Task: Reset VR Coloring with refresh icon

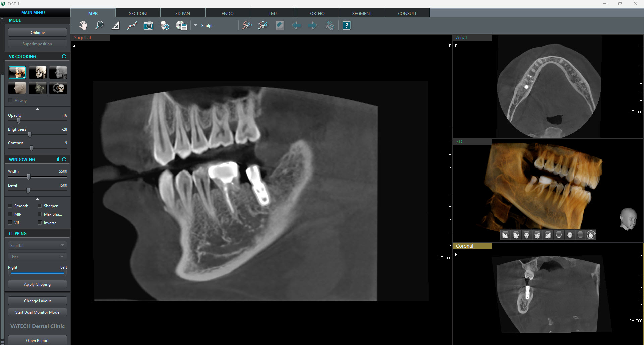Action: pyautogui.click(x=64, y=56)
